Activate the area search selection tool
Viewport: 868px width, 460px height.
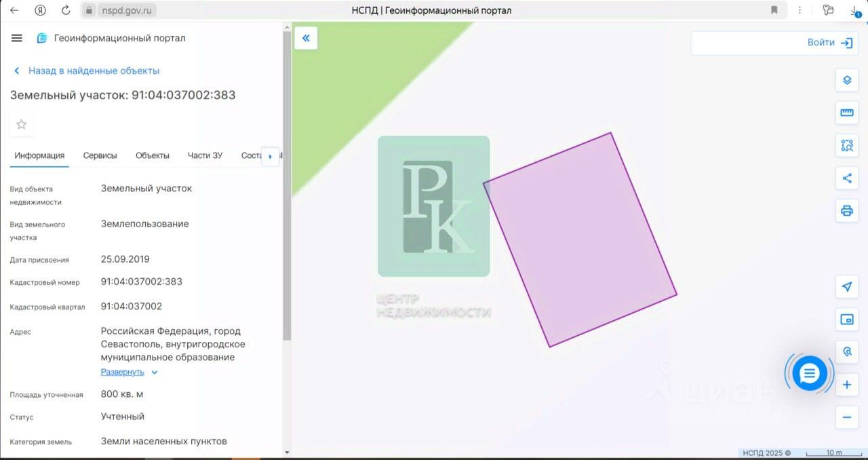[846, 145]
